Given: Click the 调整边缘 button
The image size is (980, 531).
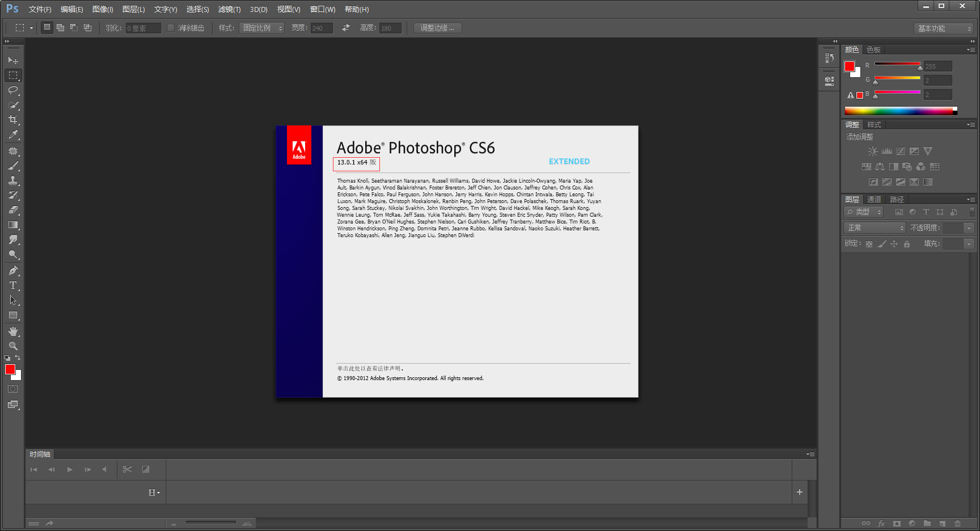Looking at the screenshot, I should [437, 28].
